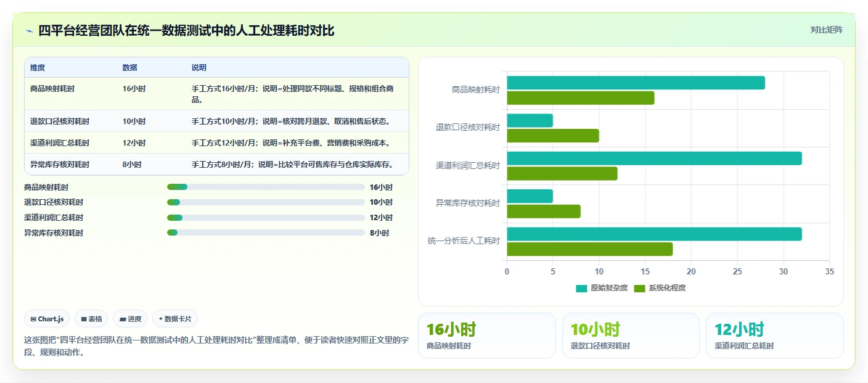Click the 渠道利润汇总耗时 progress bar

[266, 217]
